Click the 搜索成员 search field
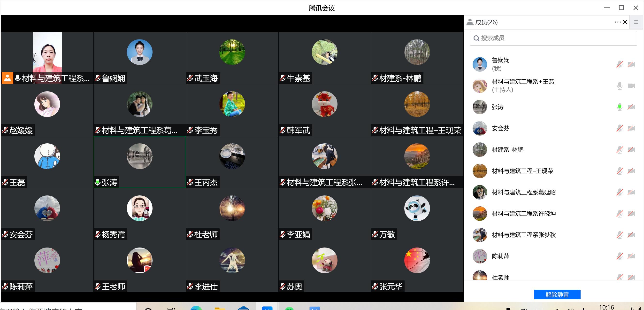The width and height of the screenshot is (644, 310). tap(553, 38)
